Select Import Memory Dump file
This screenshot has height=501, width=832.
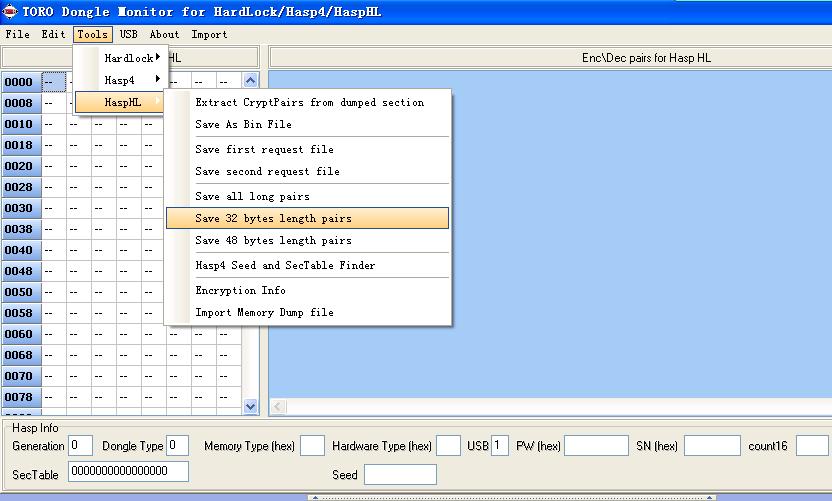click(308, 312)
